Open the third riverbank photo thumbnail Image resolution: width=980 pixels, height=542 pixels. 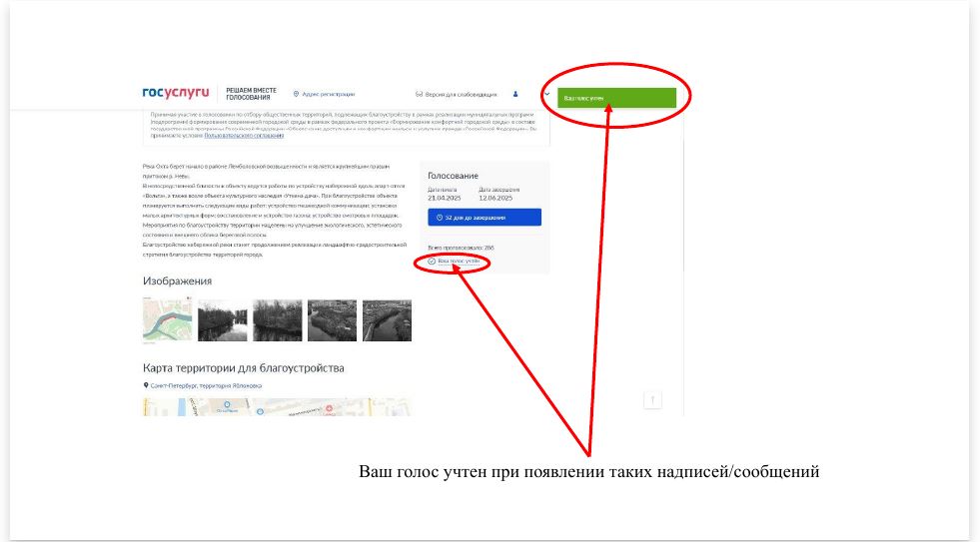pos(277,320)
